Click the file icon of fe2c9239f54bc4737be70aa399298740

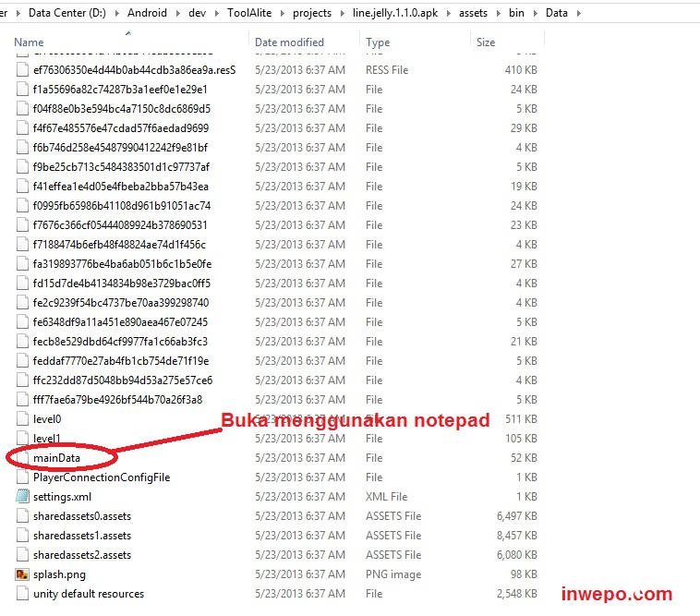pyautogui.click(x=22, y=302)
